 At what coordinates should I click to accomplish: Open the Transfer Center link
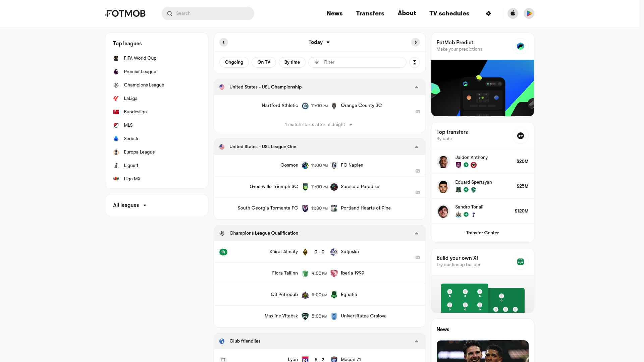(x=482, y=233)
